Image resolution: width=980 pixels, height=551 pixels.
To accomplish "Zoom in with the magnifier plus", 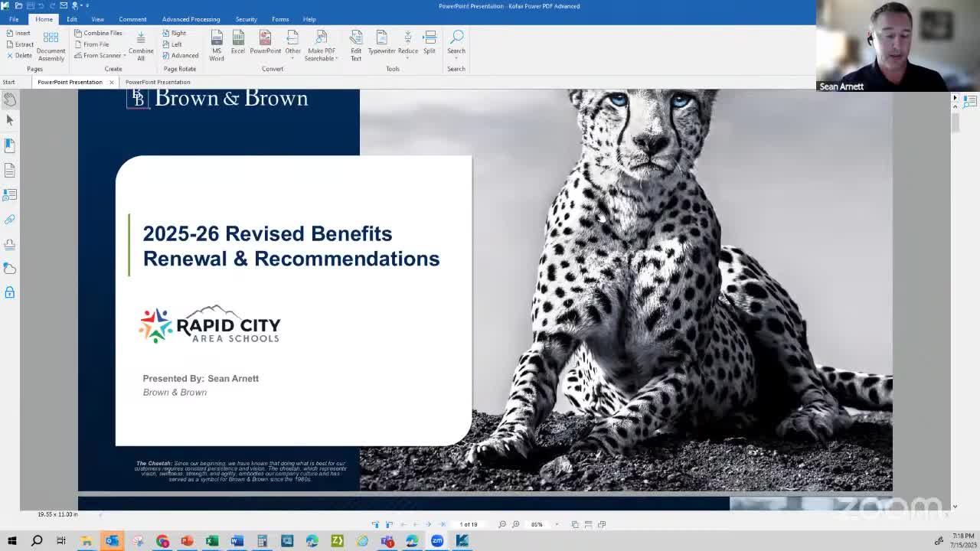I will [516, 524].
